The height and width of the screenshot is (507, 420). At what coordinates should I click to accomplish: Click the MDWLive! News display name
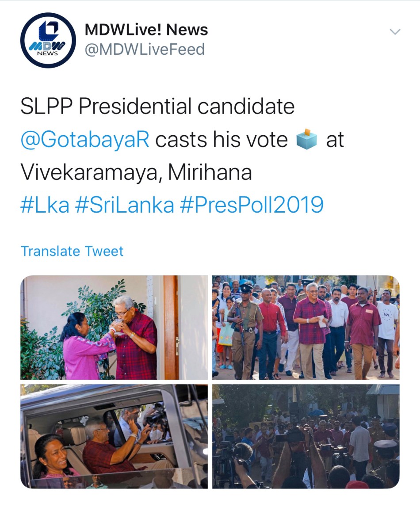pos(146,30)
